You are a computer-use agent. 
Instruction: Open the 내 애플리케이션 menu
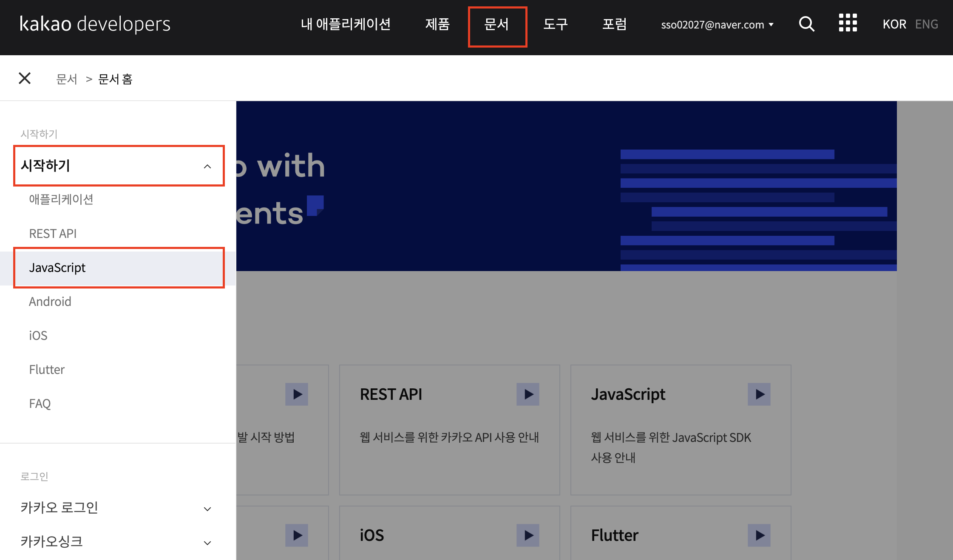[x=346, y=24]
